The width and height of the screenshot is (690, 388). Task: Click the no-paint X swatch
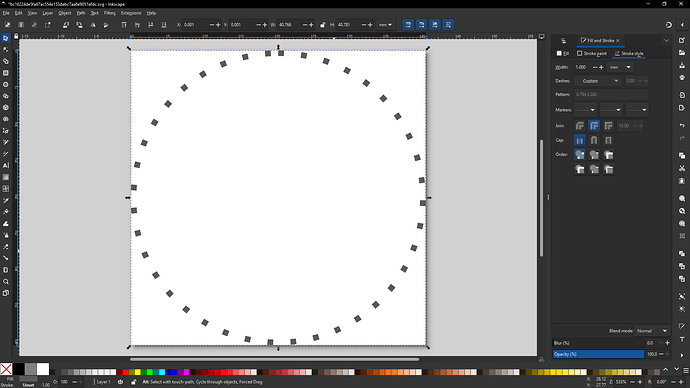[x=6, y=369]
